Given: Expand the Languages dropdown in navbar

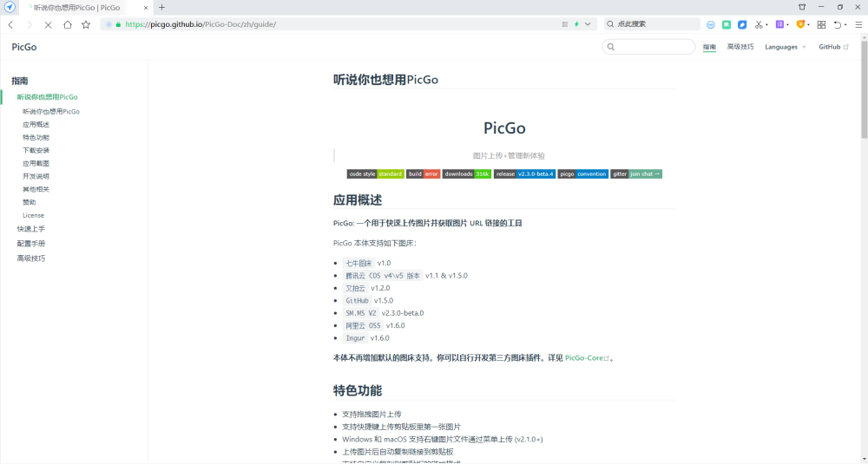Looking at the screenshot, I should click(785, 47).
